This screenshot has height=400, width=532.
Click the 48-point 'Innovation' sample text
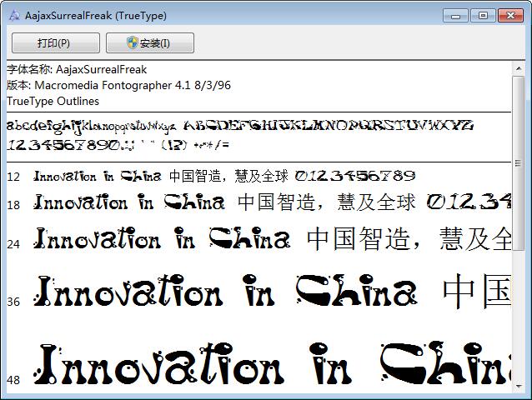pos(158,363)
